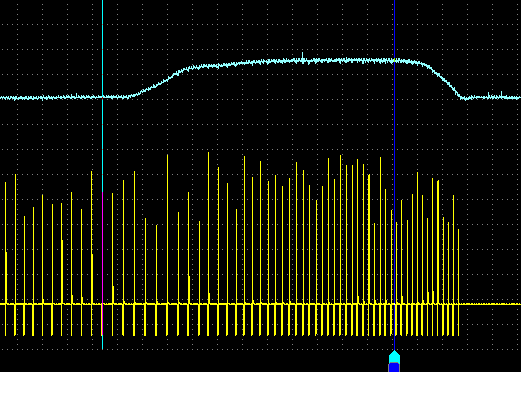Click the yellow pulse just right of cyan cursor

[x=113, y=264]
